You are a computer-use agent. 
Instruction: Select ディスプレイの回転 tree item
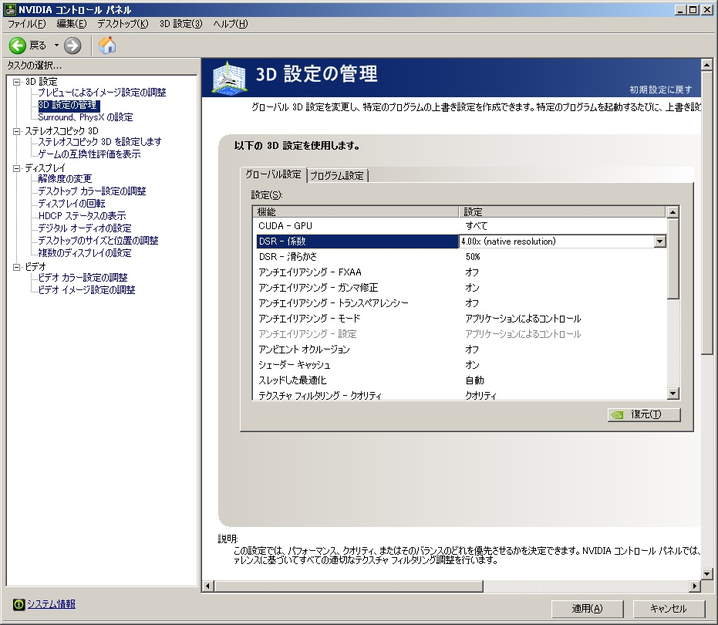click(71, 204)
